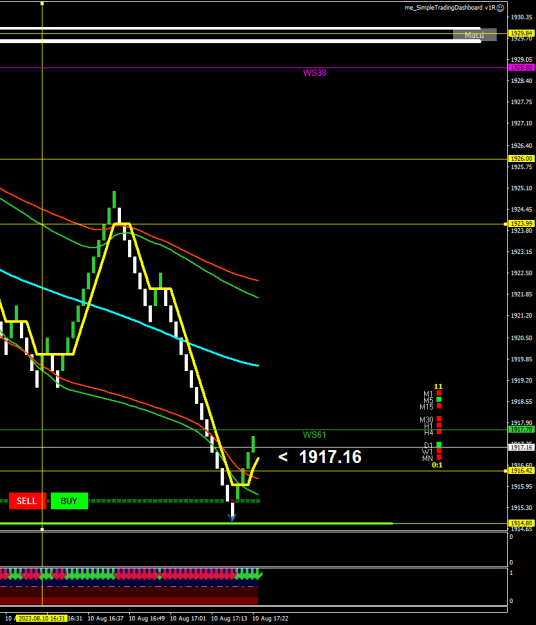536x625 pixels.
Task: Select the WS61 green level label
Action: (x=314, y=435)
